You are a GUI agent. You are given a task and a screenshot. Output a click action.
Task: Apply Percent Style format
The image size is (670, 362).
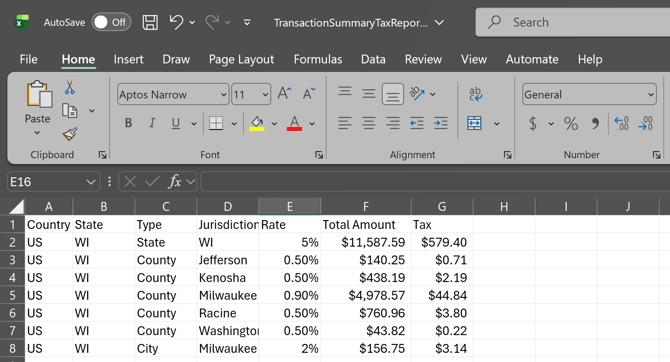[x=570, y=124]
